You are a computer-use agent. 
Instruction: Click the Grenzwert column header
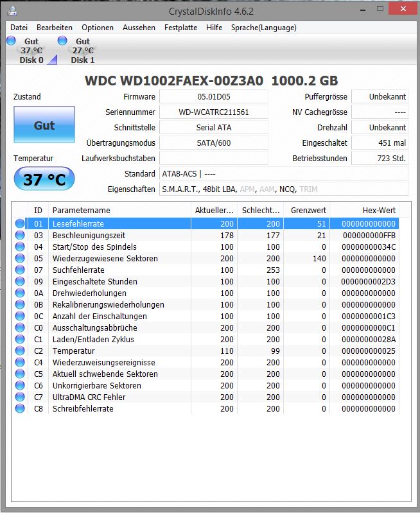[307, 210]
